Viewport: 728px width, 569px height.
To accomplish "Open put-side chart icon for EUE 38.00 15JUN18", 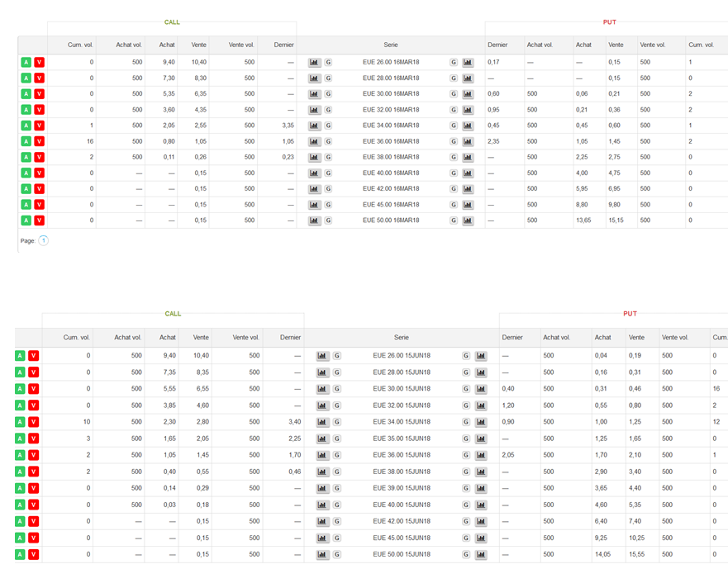I will 481,472.
